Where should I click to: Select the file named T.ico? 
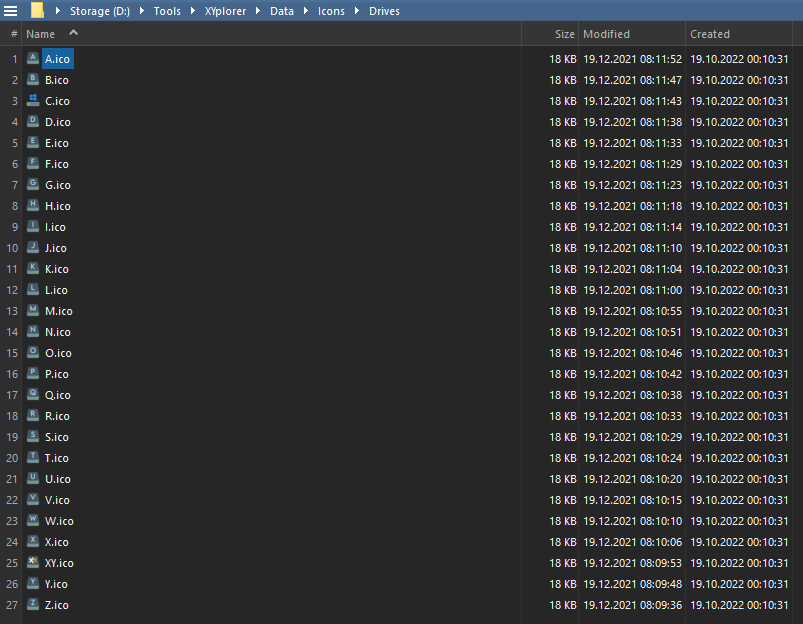click(x=56, y=458)
